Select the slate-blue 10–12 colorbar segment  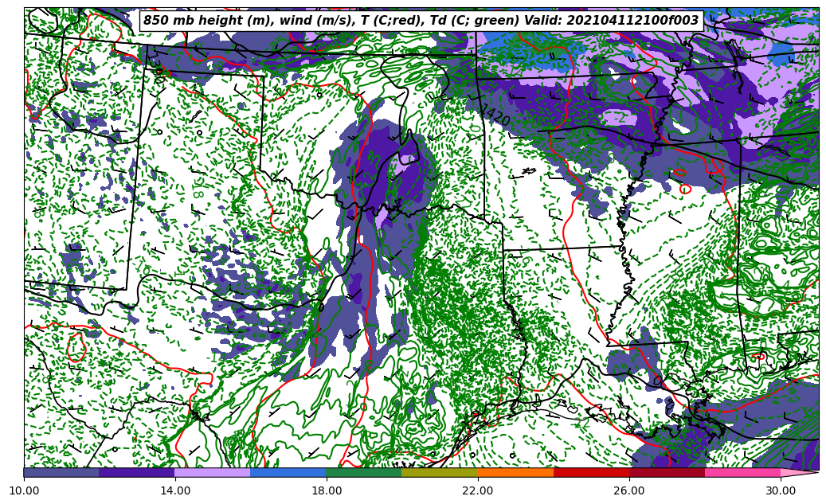[x=61, y=472]
